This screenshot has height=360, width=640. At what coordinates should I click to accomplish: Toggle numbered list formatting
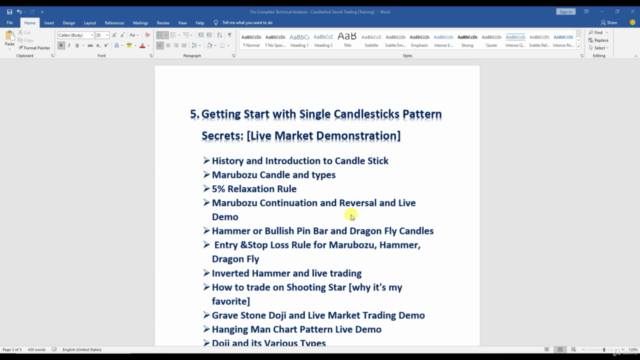(173, 35)
